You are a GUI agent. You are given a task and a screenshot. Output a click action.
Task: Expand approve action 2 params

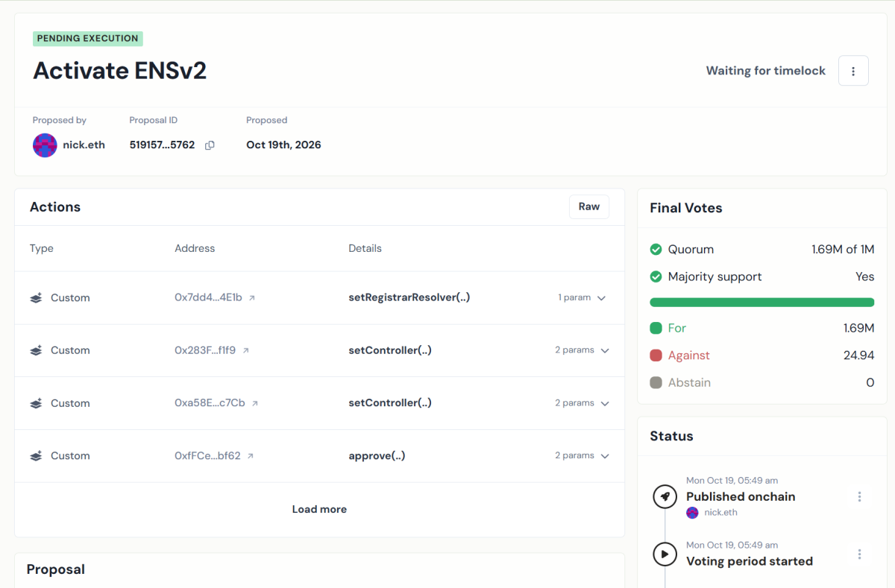coord(582,456)
